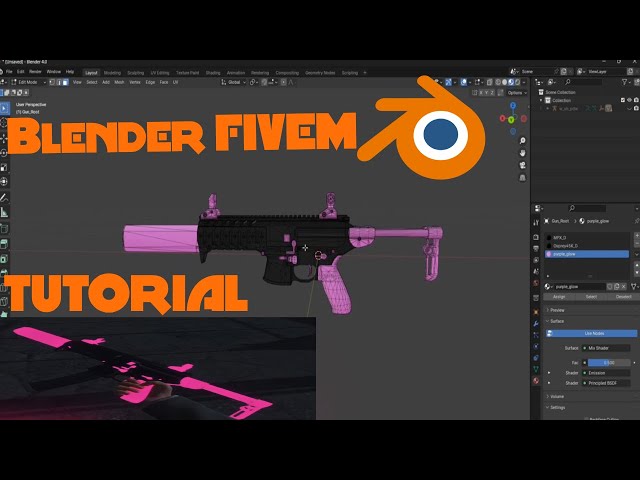Select the Measure tool

tap(4, 212)
